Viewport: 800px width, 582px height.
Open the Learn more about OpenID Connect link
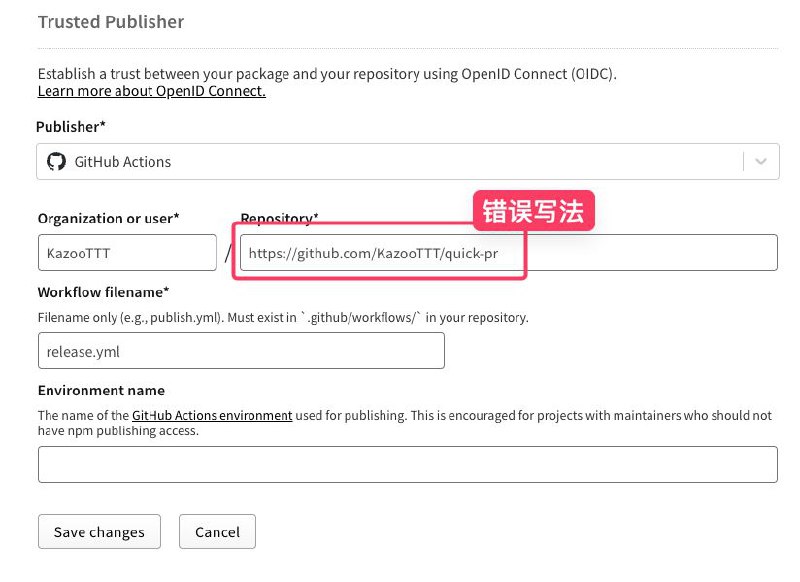pyautogui.click(x=150, y=91)
